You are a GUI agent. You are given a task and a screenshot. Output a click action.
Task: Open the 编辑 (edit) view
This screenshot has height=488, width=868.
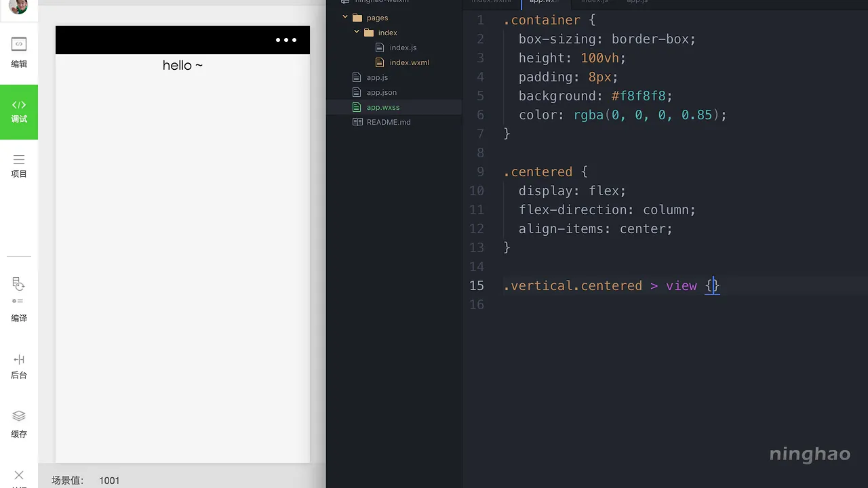tap(19, 53)
